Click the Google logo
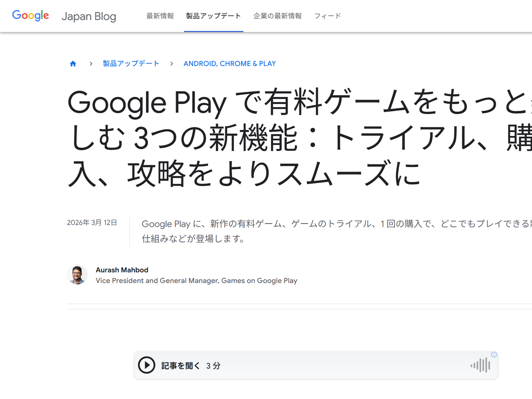The image size is (532, 399). pos(30,15)
